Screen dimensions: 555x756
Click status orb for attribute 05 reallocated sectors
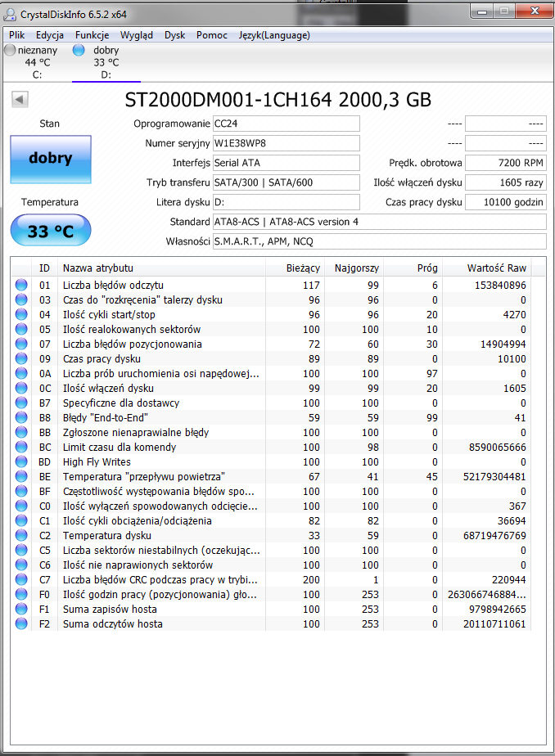point(21,329)
